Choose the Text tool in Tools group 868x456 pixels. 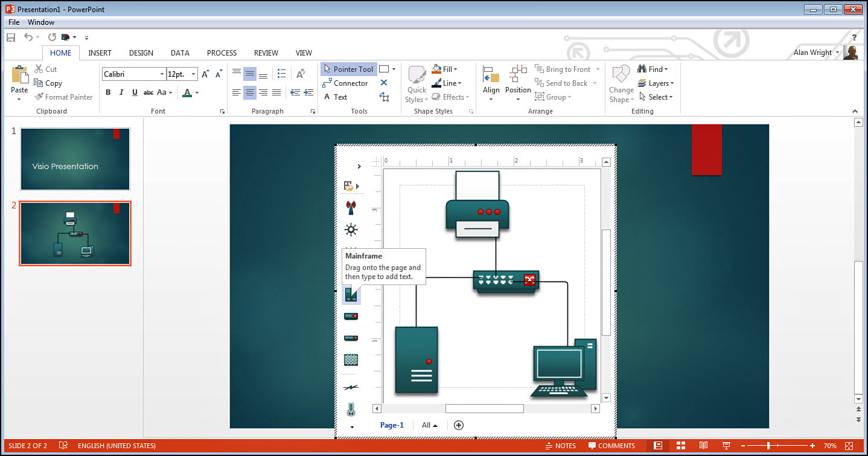coord(335,97)
